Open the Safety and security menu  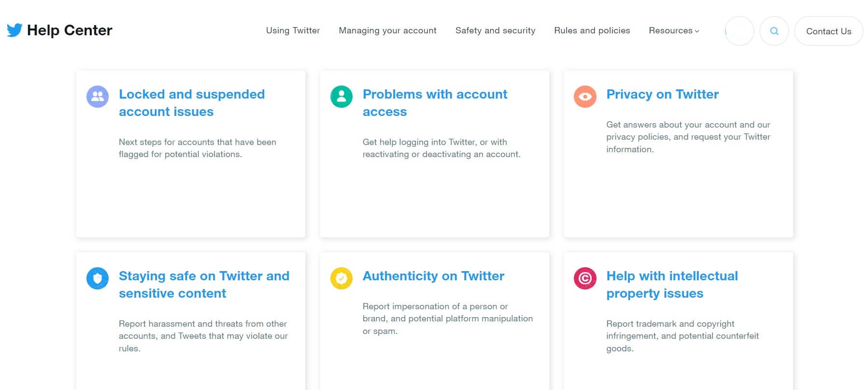[x=495, y=30]
